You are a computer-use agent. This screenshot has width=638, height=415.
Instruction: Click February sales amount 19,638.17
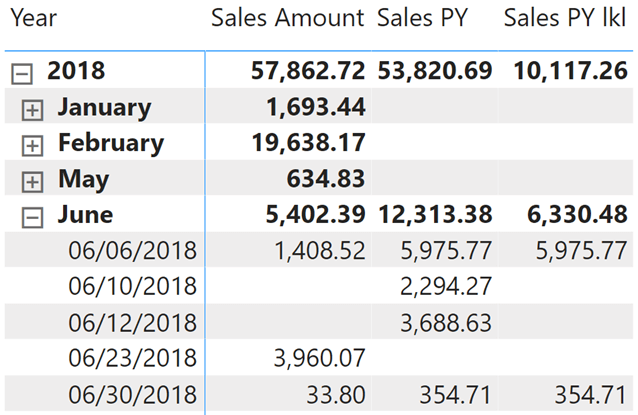click(x=306, y=144)
